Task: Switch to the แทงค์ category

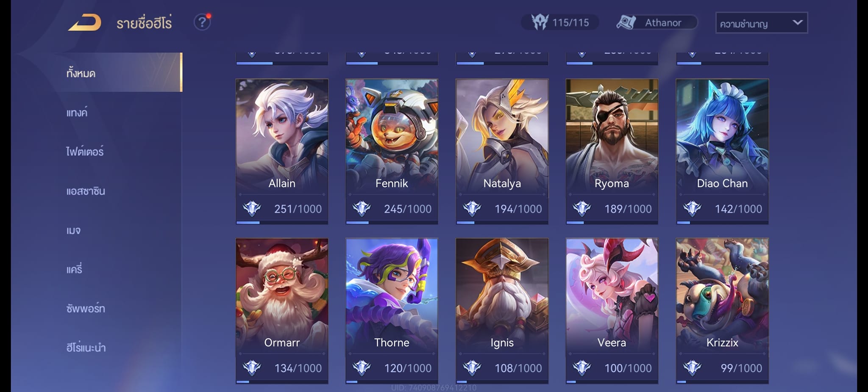Action: tap(77, 112)
